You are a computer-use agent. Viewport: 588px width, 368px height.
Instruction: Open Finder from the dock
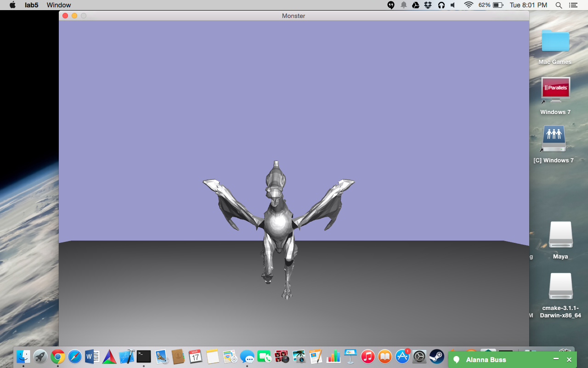23,356
